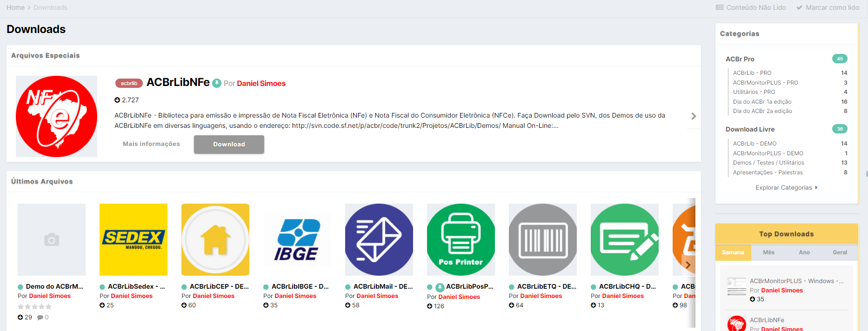Go to Home breadcrumb
Screen dimensions: 868x331
click(x=15, y=7)
